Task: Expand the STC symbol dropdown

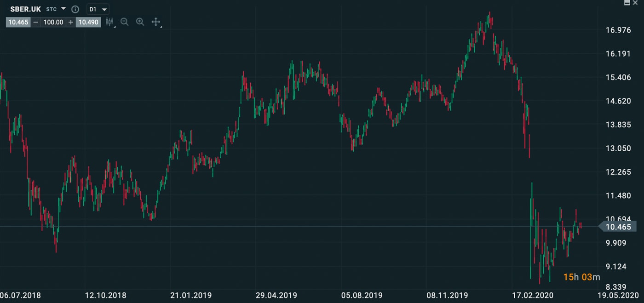Action: (x=63, y=9)
